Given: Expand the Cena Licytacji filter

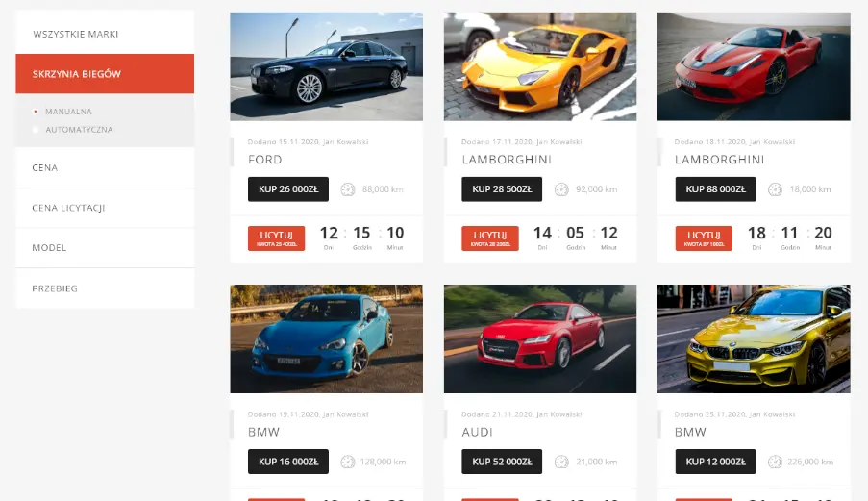Looking at the screenshot, I should pyautogui.click(x=105, y=208).
